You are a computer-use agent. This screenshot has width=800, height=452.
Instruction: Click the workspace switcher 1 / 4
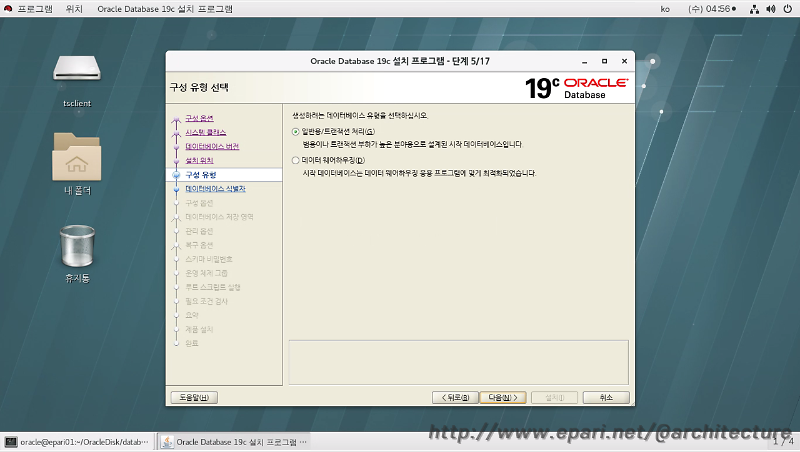[783, 441]
